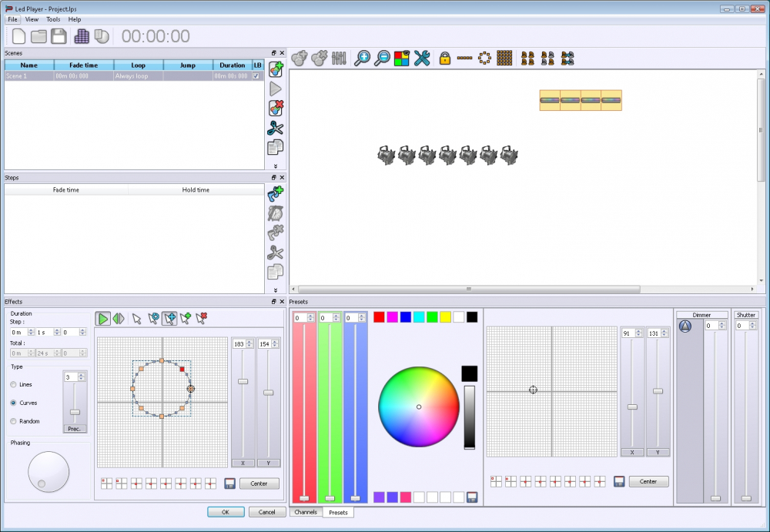Click the zoom in magnifier icon

(362, 58)
